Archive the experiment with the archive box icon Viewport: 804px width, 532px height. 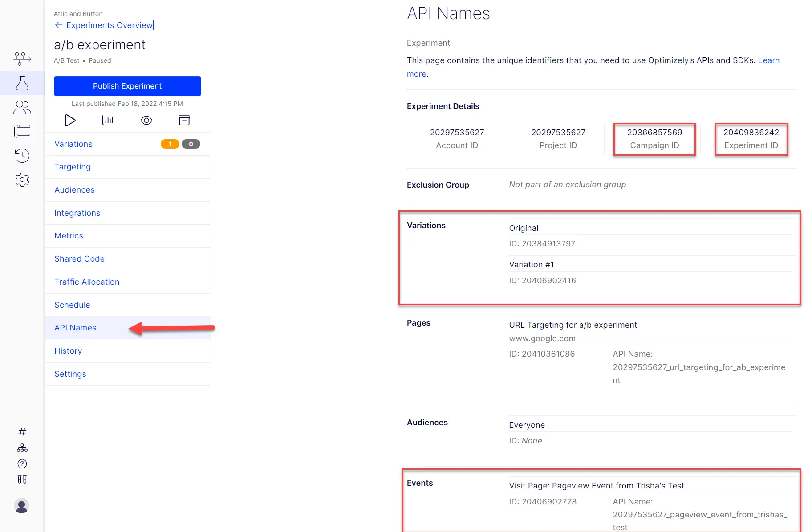pos(184,120)
